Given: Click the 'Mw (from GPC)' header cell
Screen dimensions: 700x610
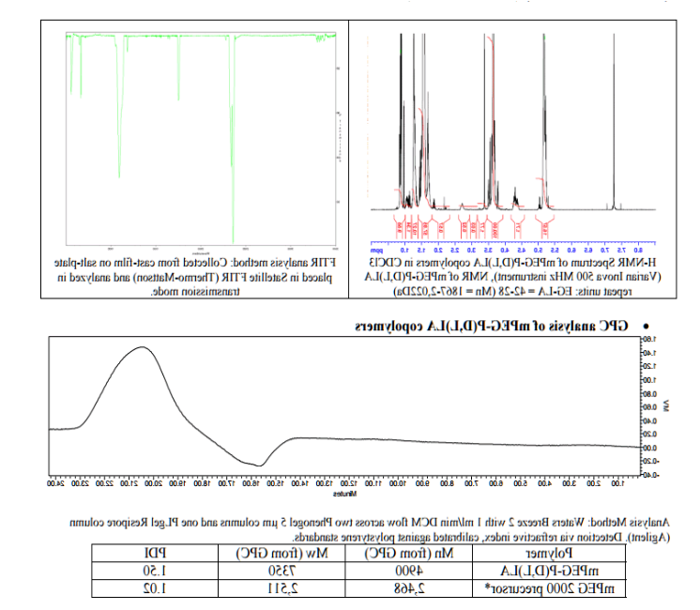Looking at the screenshot, I should (x=282, y=554).
